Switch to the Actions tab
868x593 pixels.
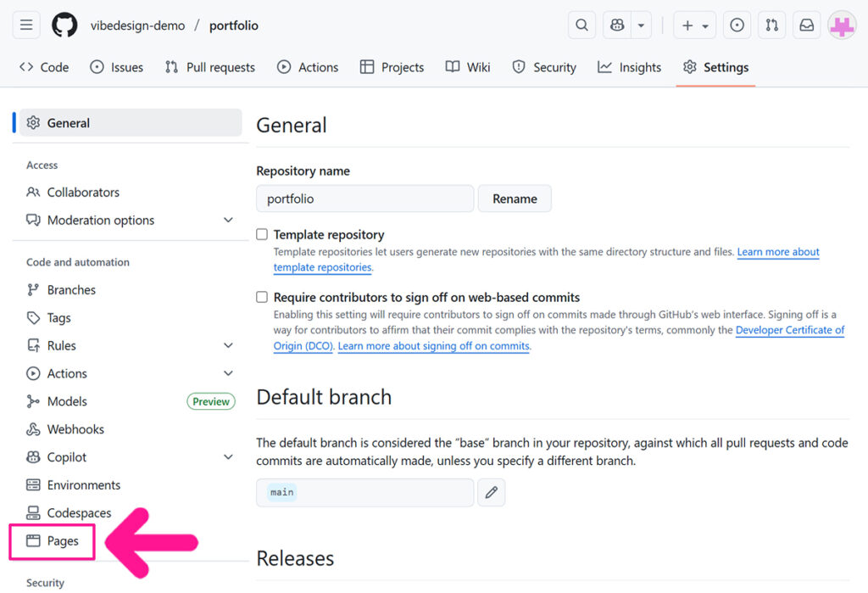tap(308, 67)
